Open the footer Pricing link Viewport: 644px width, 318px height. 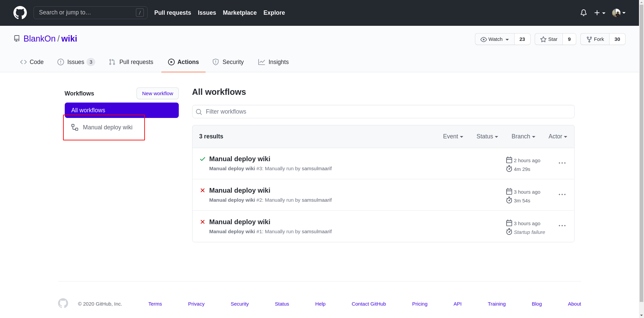(420, 304)
